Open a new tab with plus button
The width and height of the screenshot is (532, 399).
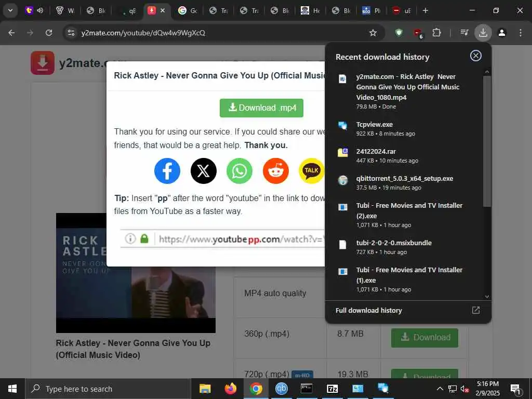pos(425,10)
